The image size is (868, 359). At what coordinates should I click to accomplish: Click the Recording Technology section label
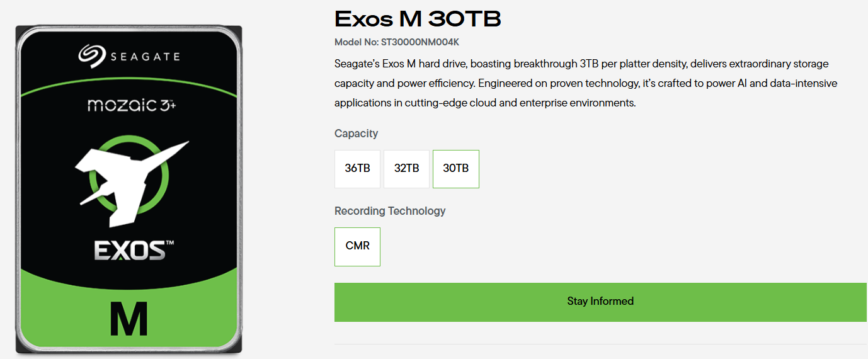click(390, 211)
